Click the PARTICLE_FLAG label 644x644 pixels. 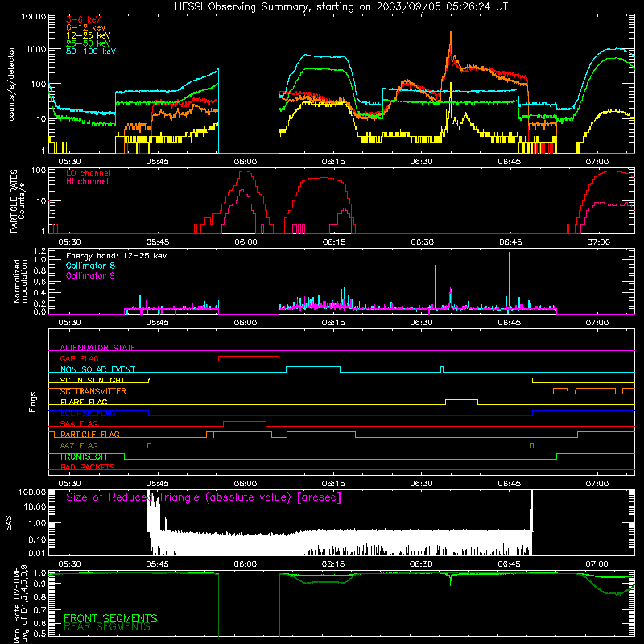coord(90,434)
